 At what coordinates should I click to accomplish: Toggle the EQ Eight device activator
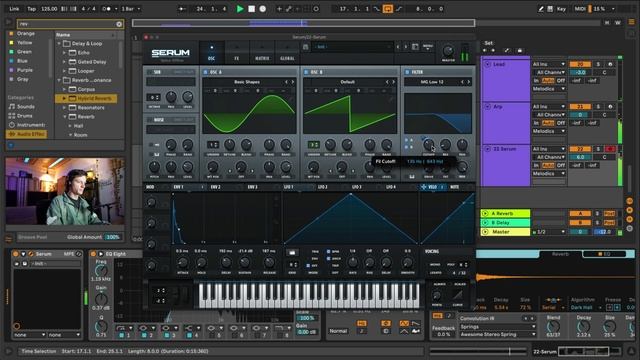[93, 254]
